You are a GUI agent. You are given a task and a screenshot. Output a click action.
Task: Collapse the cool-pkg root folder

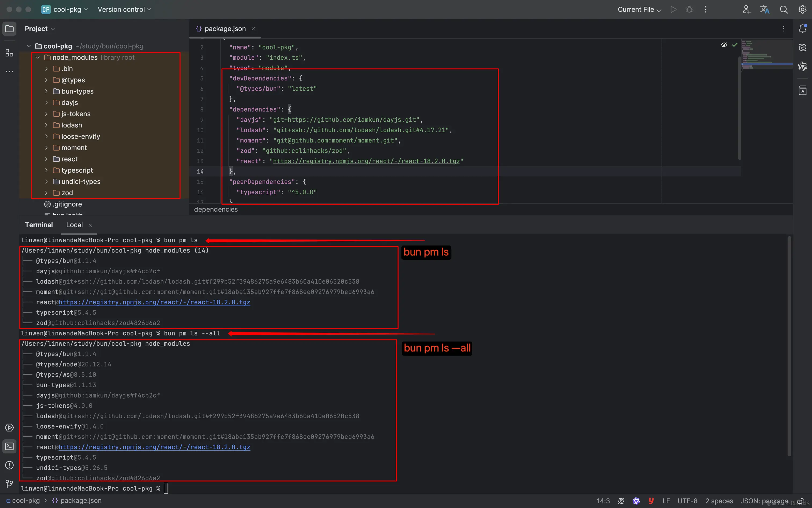pos(28,46)
